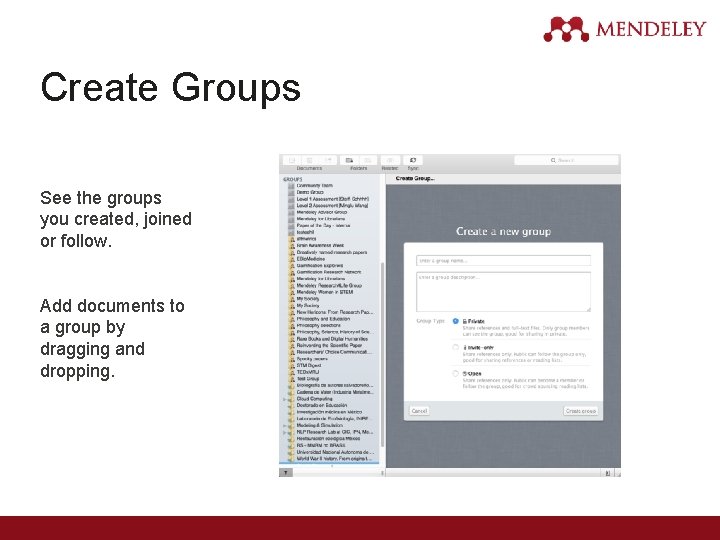
Task: Select Mendeley Women in STEM group
Action: (x=325, y=292)
